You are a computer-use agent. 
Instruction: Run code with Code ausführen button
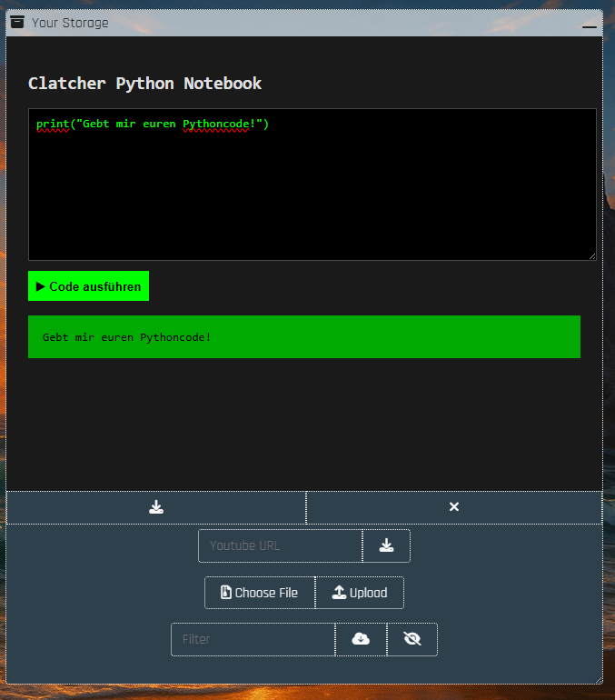point(88,286)
